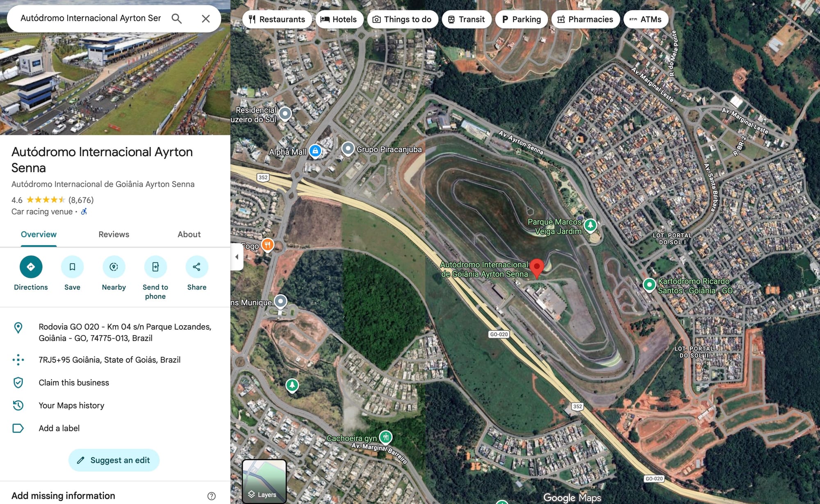The height and width of the screenshot is (504, 820).
Task: Clear search with the X icon
Action: click(206, 18)
